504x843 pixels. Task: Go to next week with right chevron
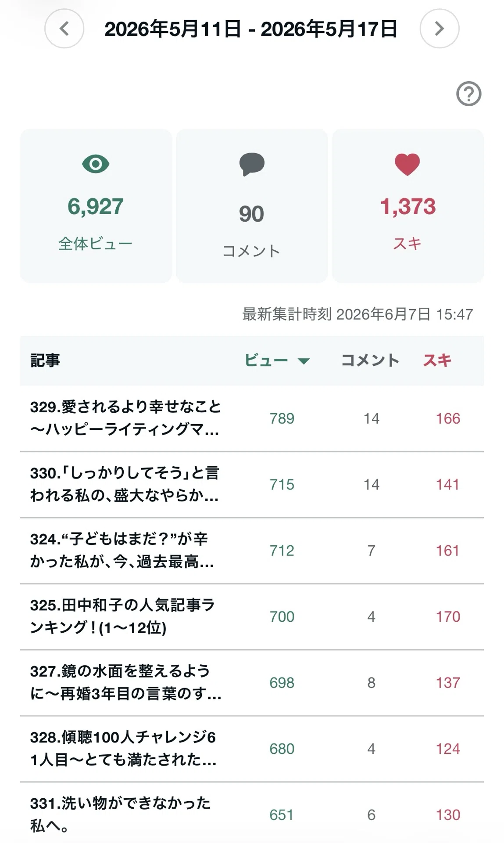(x=439, y=29)
